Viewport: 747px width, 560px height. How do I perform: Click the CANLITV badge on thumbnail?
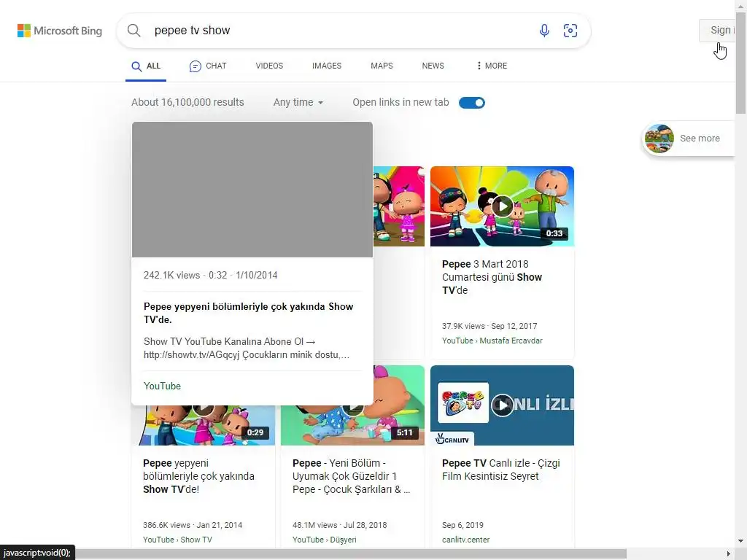(452, 440)
